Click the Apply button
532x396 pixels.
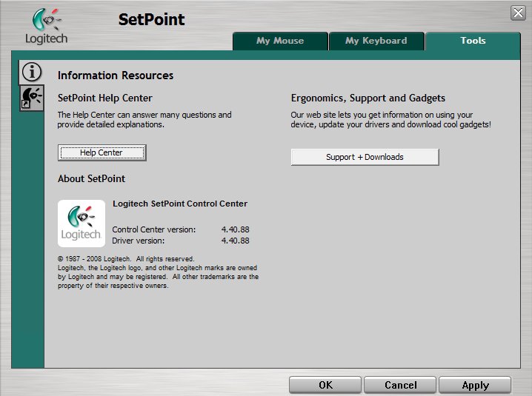click(x=475, y=385)
